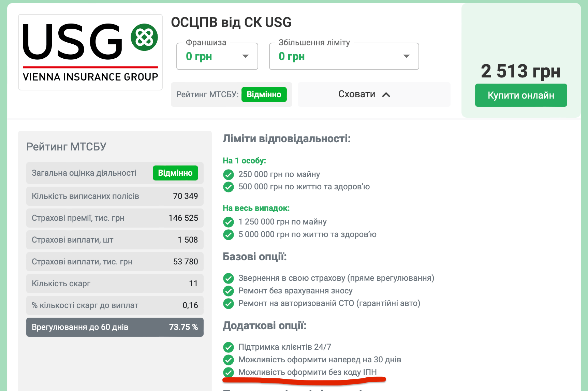
Task: Select the Страхові премії, тис. грн row
Action: 115,218
